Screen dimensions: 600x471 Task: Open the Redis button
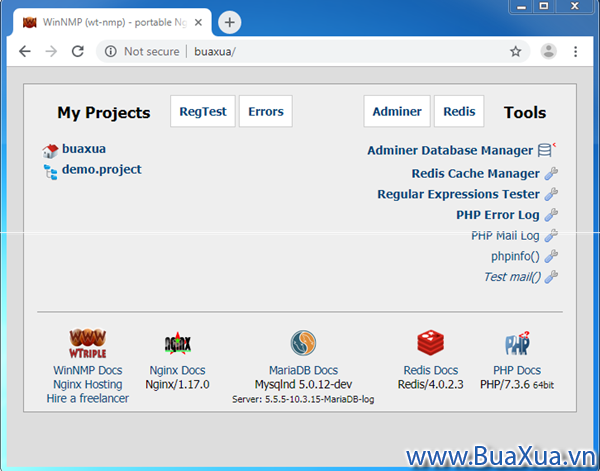pos(459,111)
